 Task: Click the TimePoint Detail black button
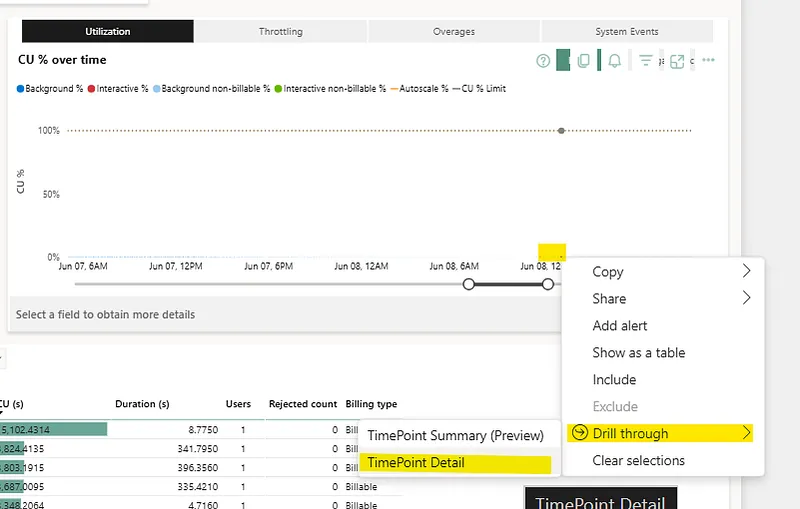[x=601, y=498]
